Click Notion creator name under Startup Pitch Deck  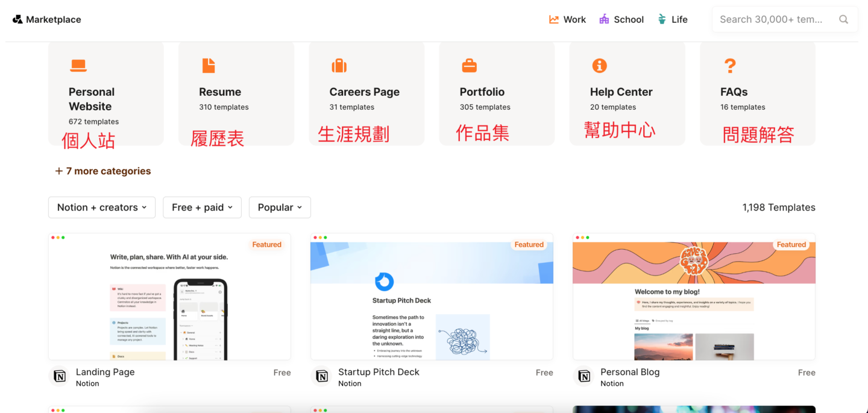tap(350, 383)
